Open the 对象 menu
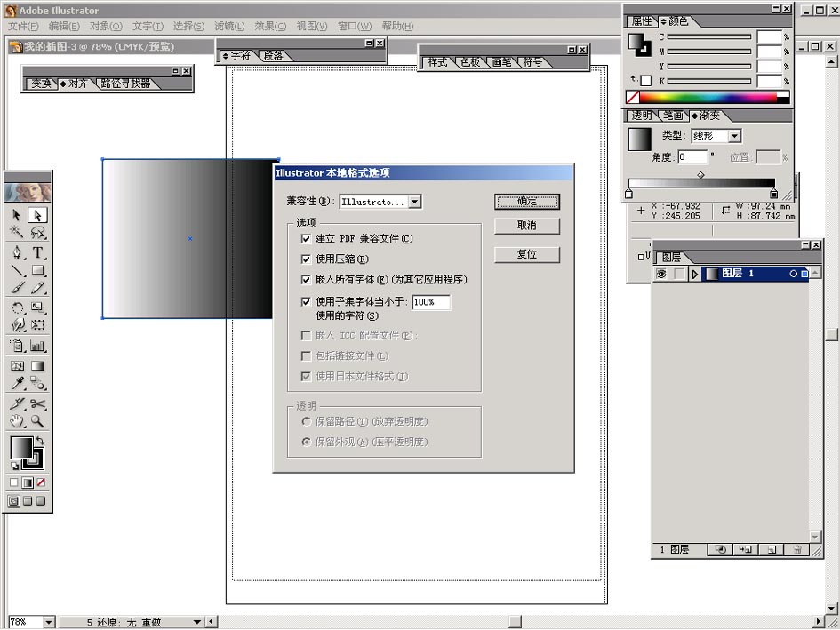Viewport: 840px width, 630px height. [x=106, y=27]
